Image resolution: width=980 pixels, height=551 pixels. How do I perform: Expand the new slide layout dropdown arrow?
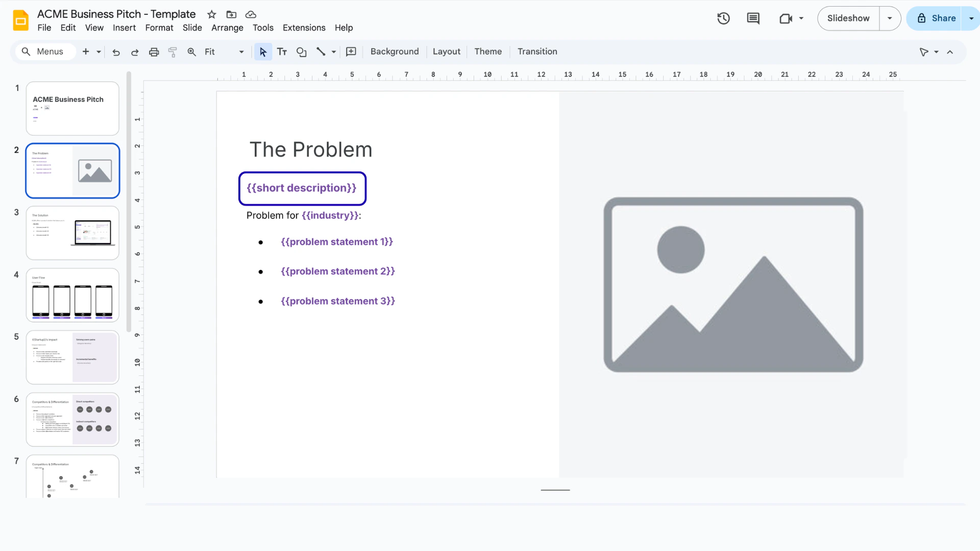(x=98, y=52)
